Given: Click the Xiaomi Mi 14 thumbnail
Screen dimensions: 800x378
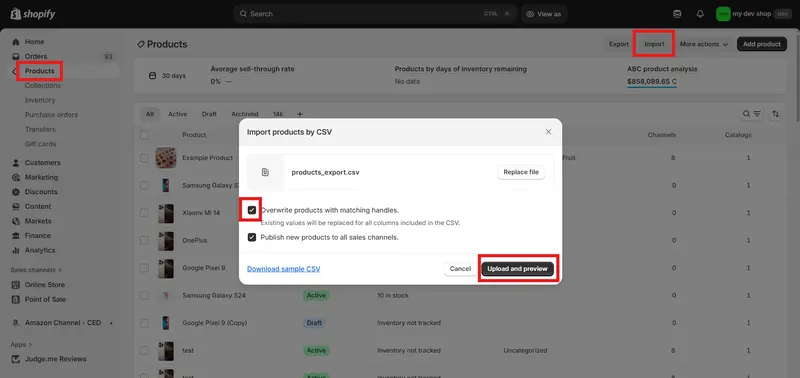Looking at the screenshot, I should coord(166,213).
